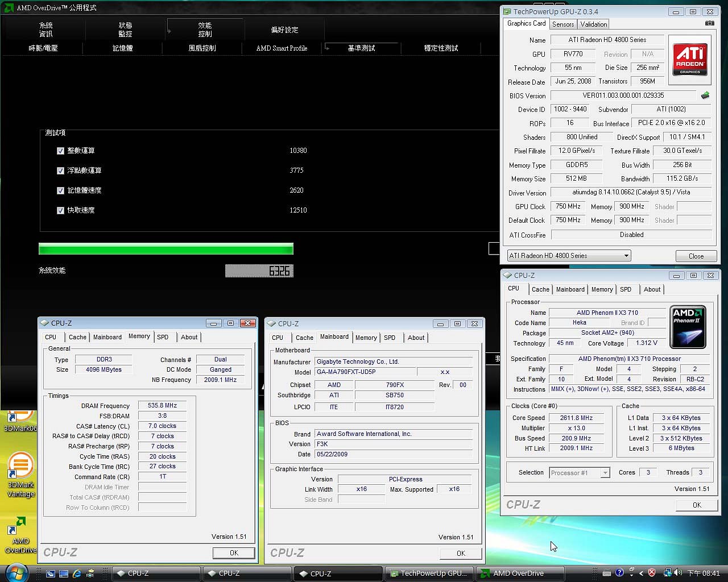Open the 系統資訊 menu in OverDrive
Screen dimensions: 728x582
pos(45,30)
